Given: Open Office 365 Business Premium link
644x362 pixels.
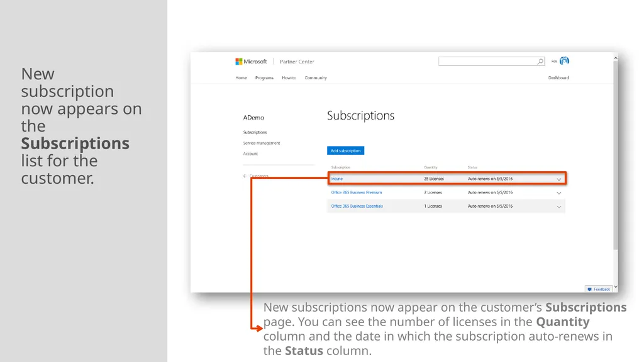Looking at the screenshot, I should coord(357,193).
